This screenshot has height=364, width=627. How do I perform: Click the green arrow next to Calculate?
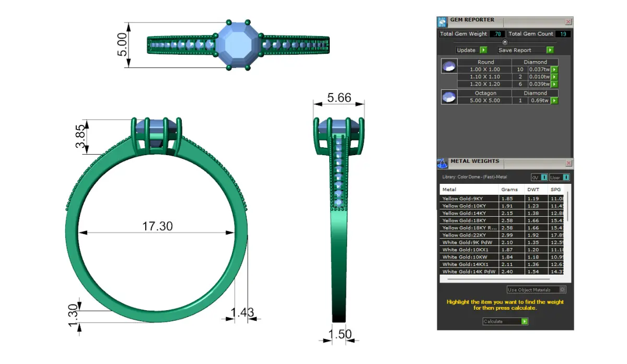[525, 321]
